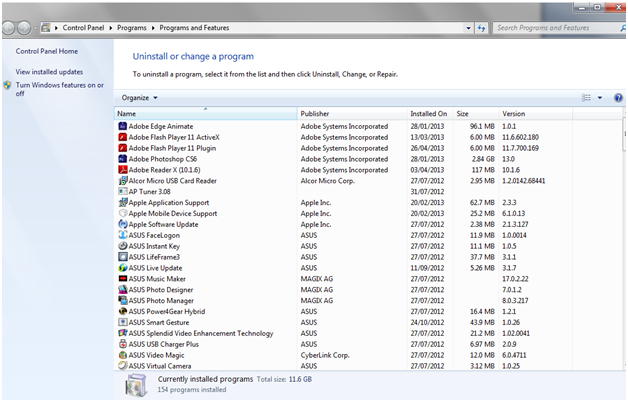Click the Adobe Edge Animate icon
628x402 pixels.
tap(123, 127)
